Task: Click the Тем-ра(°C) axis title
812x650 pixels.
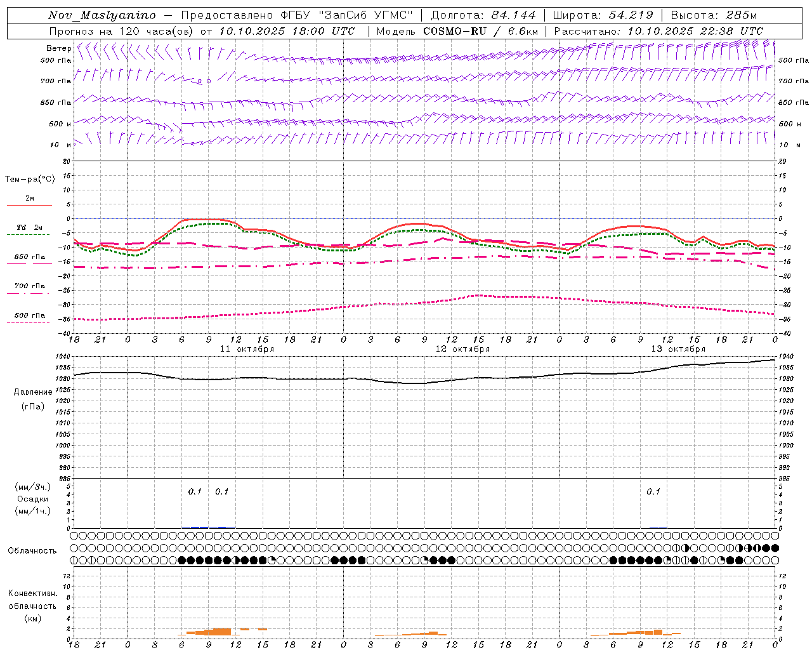Action: tap(30, 180)
